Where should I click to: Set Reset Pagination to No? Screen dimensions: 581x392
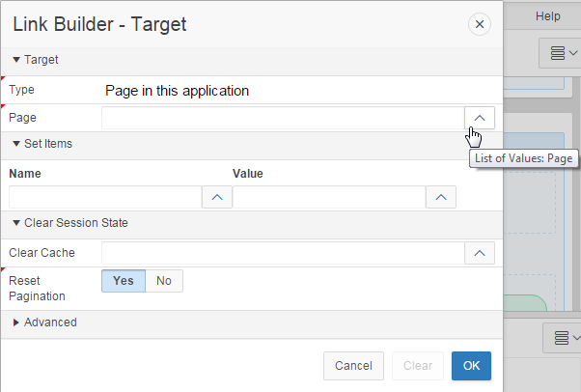pyautogui.click(x=164, y=280)
